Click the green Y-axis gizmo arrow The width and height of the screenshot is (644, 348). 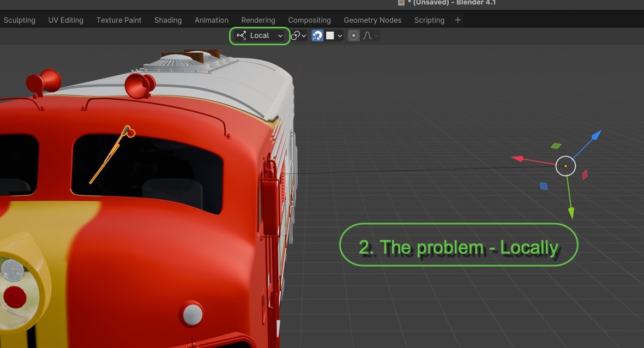571,213
